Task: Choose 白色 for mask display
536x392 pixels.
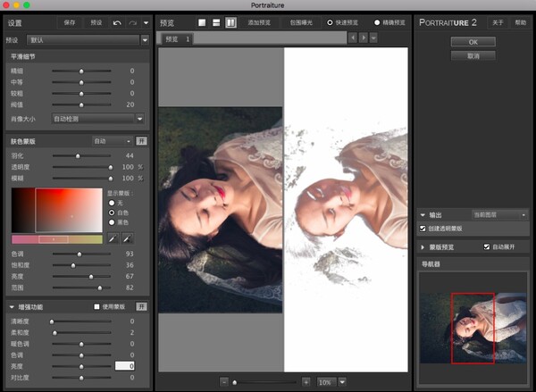Action: 112,213
